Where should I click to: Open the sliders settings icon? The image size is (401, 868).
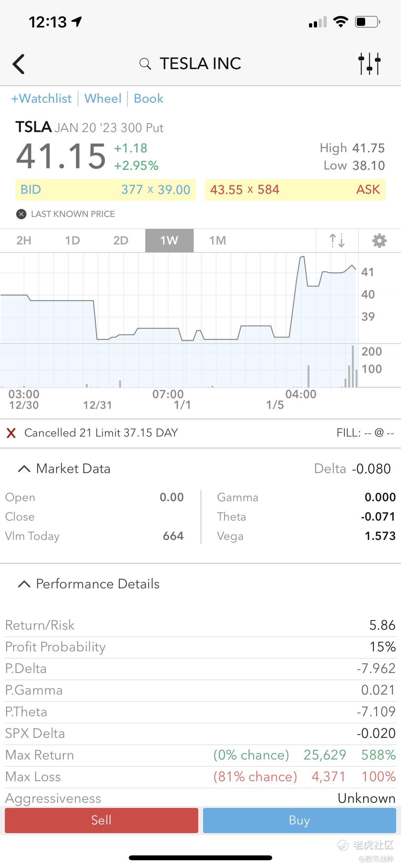(x=369, y=63)
